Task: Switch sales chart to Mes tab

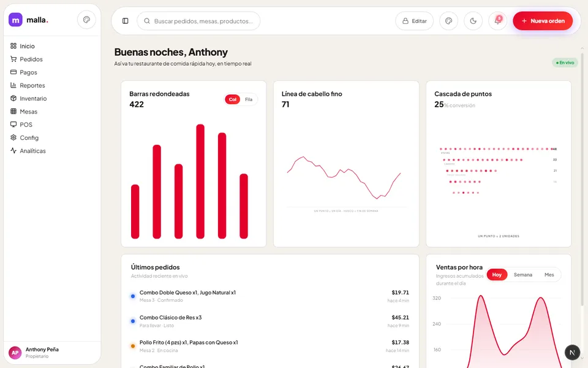Action: [x=549, y=275]
